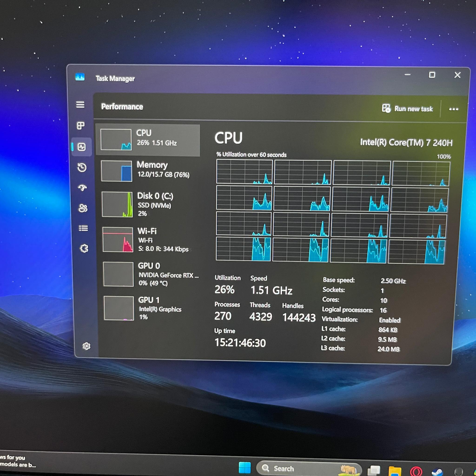Click Run new task button
476x476 pixels.
point(407,109)
